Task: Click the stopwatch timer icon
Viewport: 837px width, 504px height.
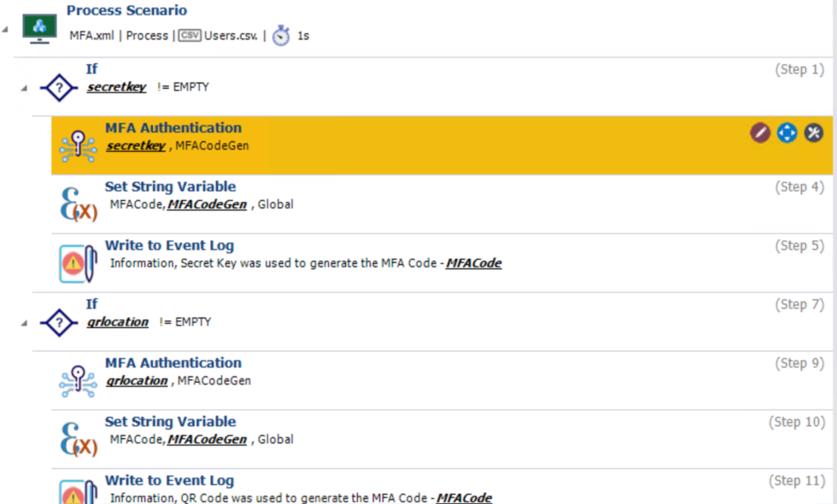Action: point(281,36)
